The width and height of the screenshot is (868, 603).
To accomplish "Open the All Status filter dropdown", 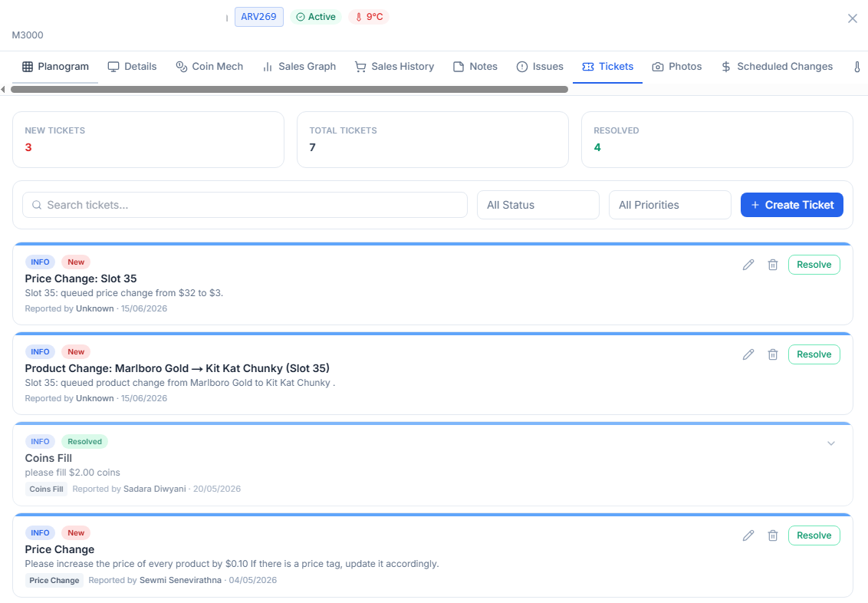I will tap(538, 205).
